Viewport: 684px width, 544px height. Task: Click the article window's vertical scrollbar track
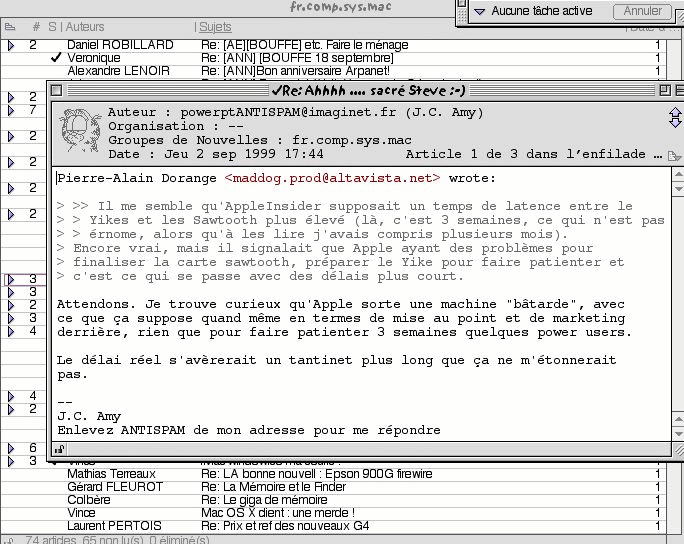point(678,303)
